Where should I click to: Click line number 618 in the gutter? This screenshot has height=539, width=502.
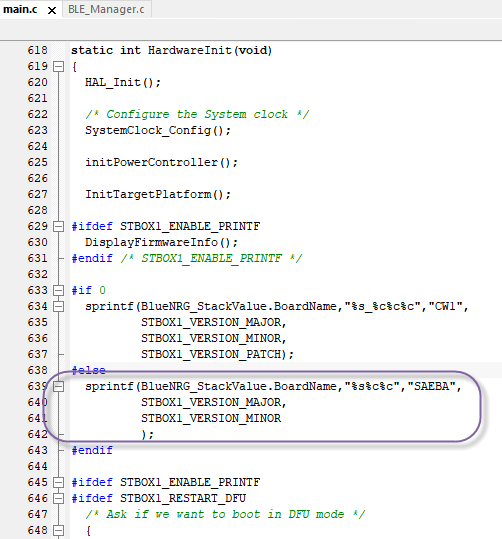37,50
